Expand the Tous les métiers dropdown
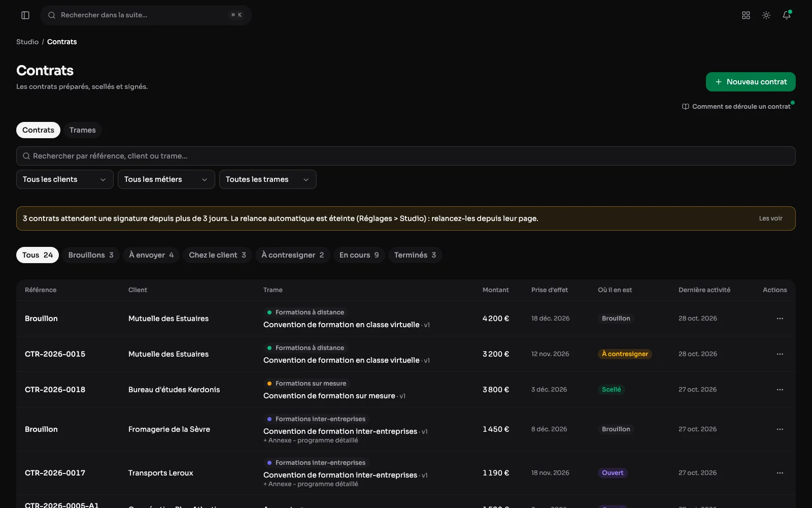 (x=166, y=179)
